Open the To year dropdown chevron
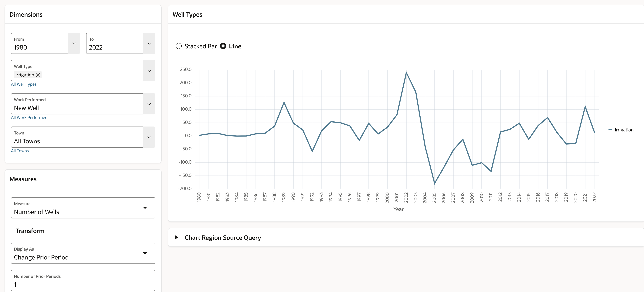644x292 pixels. tap(149, 43)
